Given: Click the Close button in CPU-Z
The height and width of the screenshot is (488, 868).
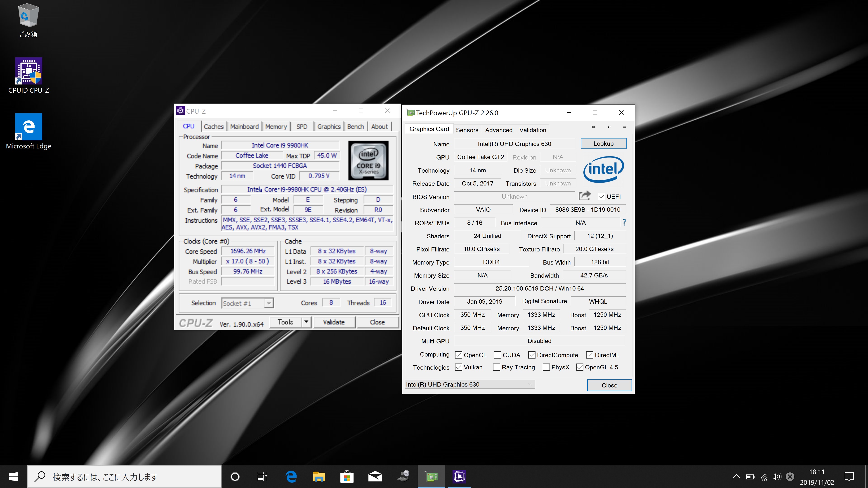Looking at the screenshot, I should pyautogui.click(x=377, y=322).
